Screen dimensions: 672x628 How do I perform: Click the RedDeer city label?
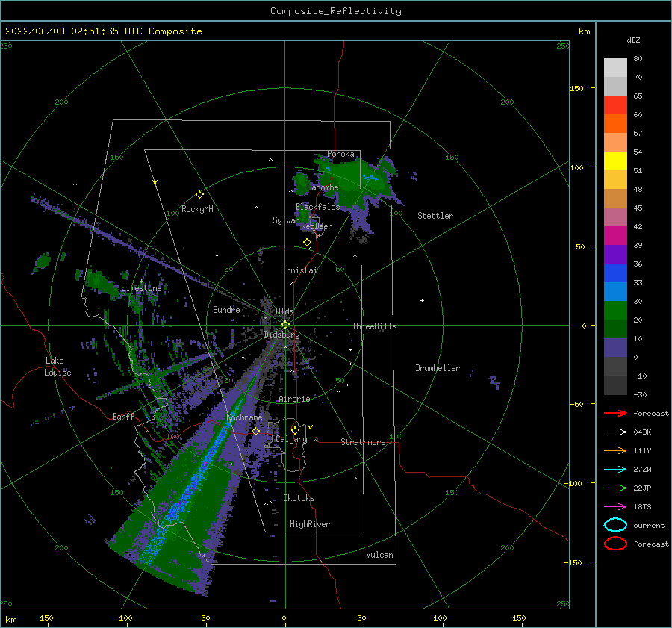pos(317,226)
